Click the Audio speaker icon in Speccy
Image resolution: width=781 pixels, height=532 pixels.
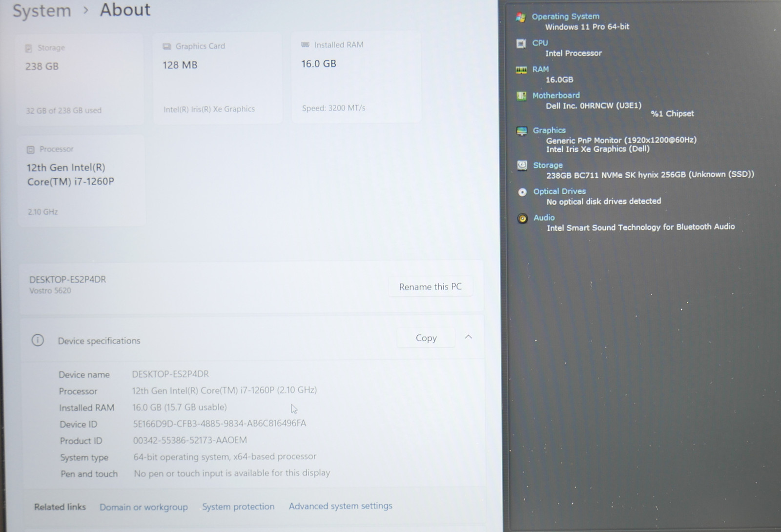pos(522,218)
